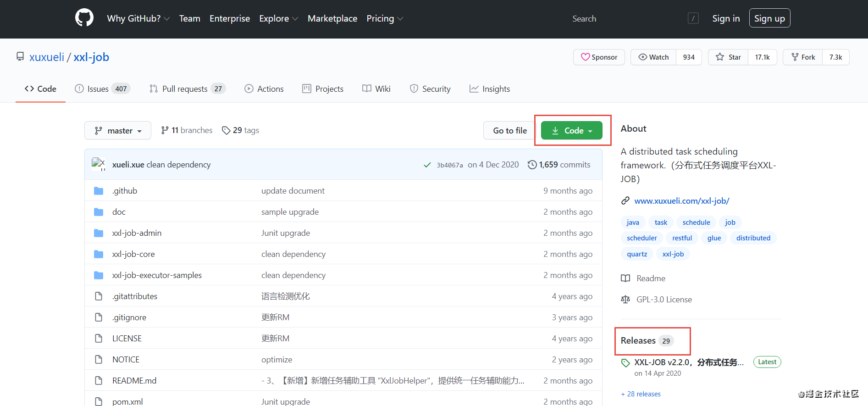Click the Sponsor button
Image resolution: width=868 pixels, height=406 pixels.
(599, 57)
